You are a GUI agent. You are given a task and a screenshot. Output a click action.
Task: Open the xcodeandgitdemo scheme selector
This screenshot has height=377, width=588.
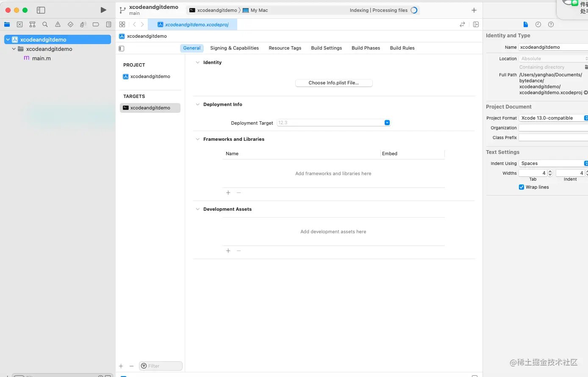[213, 10]
